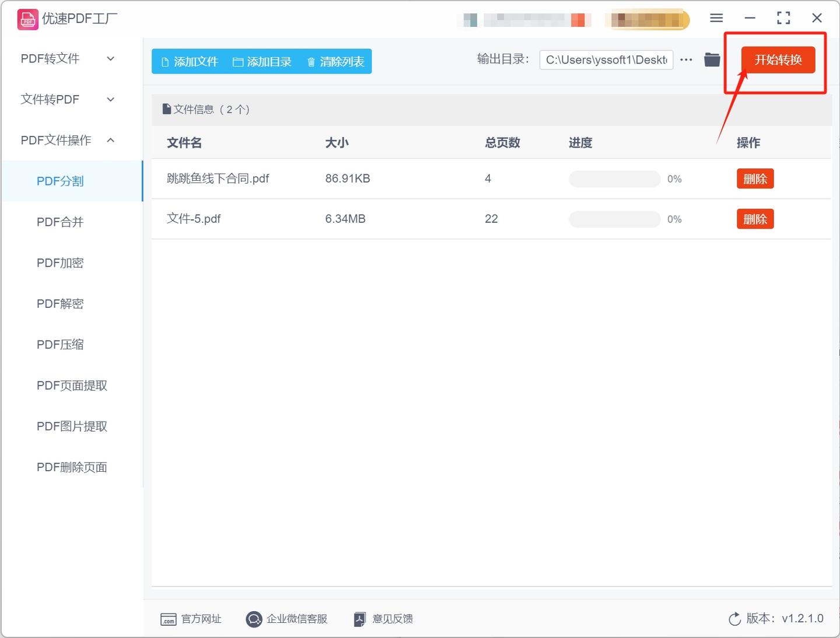Click page count 22 cell
This screenshot has height=638, width=840.
[x=491, y=219]
